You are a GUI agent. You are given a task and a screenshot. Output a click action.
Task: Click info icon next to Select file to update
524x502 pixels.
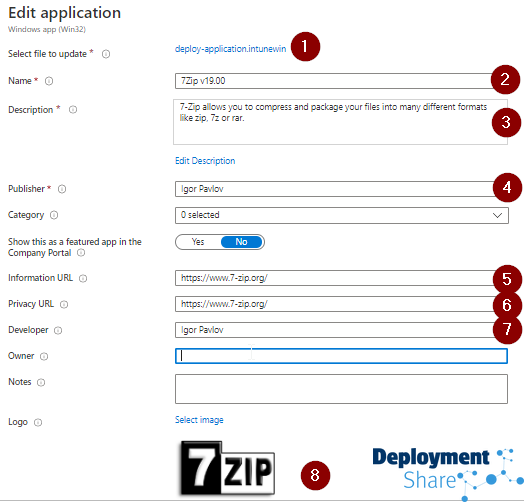point(106,54)
